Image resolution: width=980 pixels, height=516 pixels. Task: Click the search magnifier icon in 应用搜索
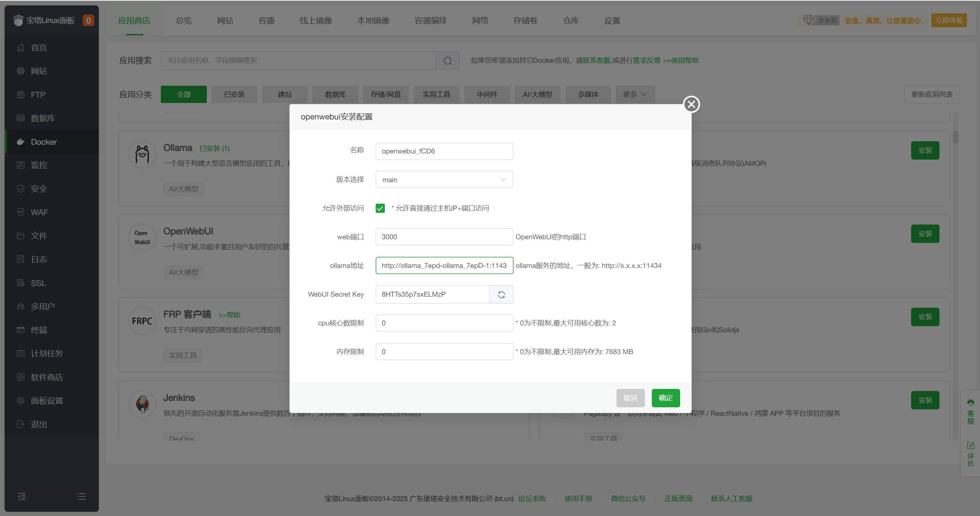447,60
